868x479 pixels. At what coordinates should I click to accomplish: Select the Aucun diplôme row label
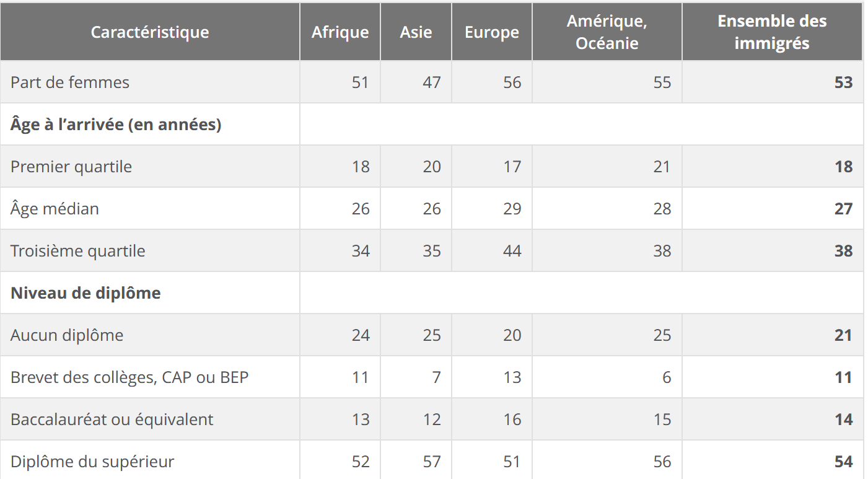coord(67,335)
